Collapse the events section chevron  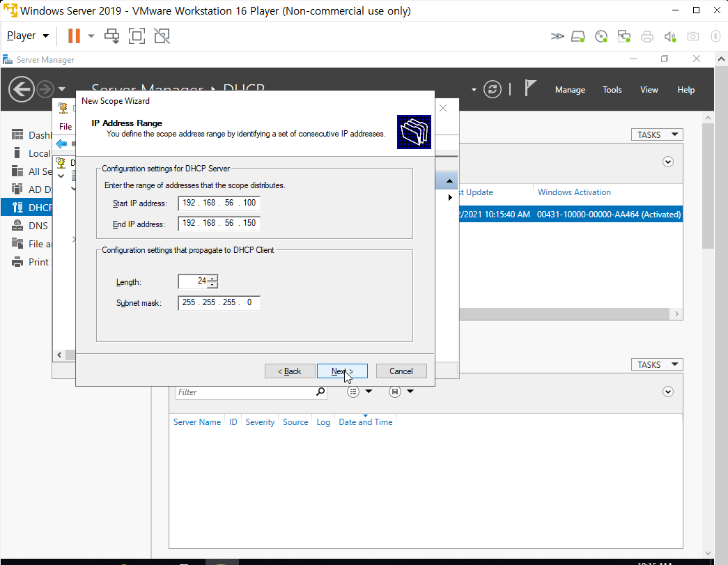pyautogui.click(x=667, y=392)
